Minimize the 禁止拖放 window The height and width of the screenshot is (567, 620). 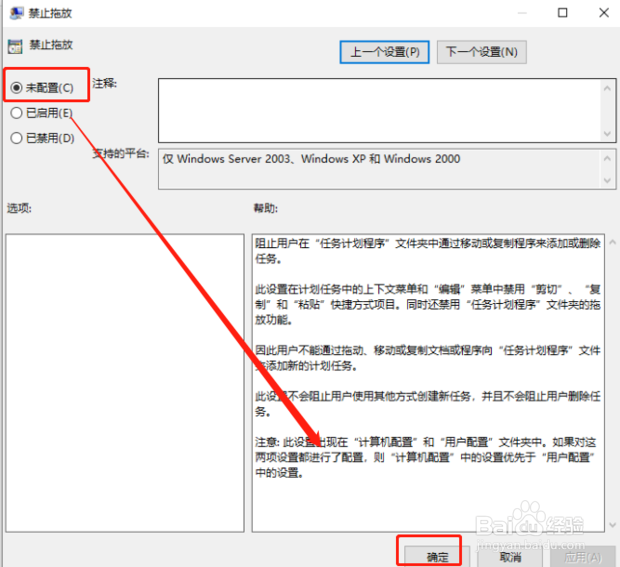point(522,13)
